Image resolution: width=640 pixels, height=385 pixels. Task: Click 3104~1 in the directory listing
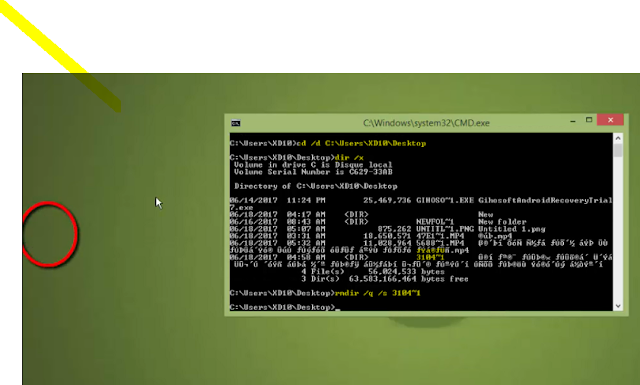coord(430,258)
